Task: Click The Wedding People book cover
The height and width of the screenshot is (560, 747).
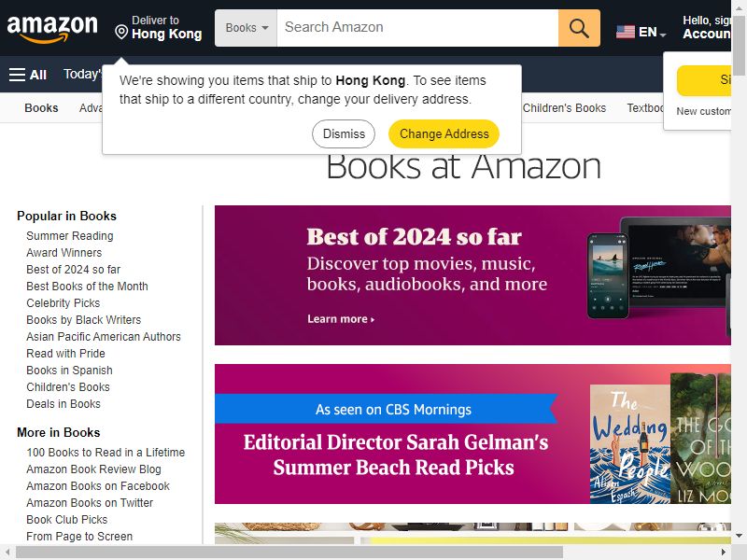Action: tap(629, 444)
